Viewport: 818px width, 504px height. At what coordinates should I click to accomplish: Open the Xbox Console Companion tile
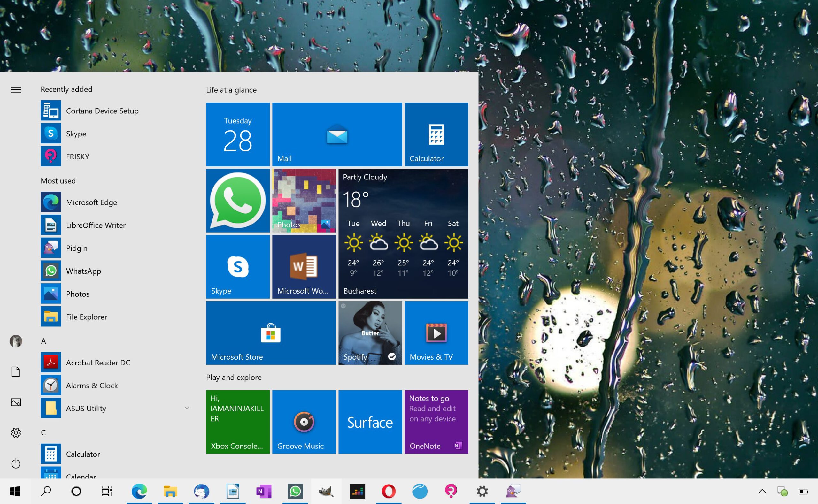[x=238, y=422]
